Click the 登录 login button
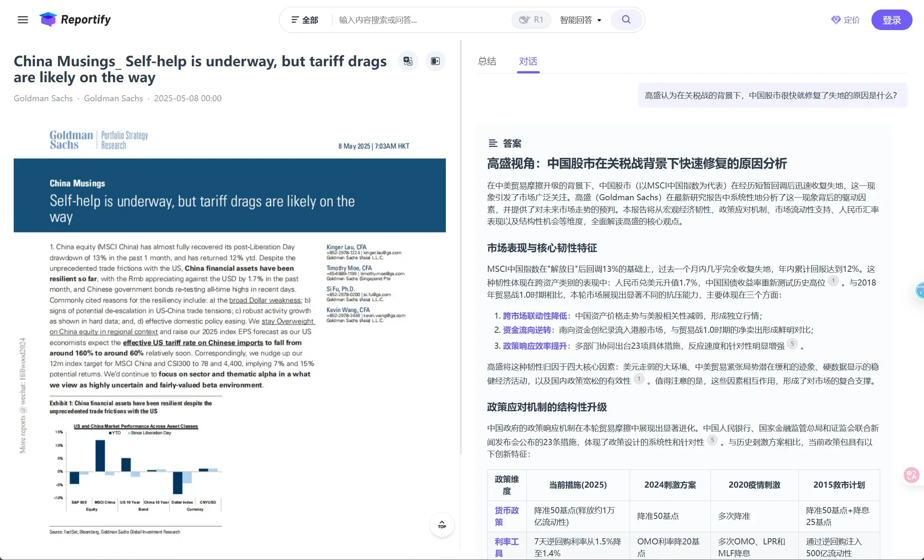The image size is (924, 560). pos(892,19)
